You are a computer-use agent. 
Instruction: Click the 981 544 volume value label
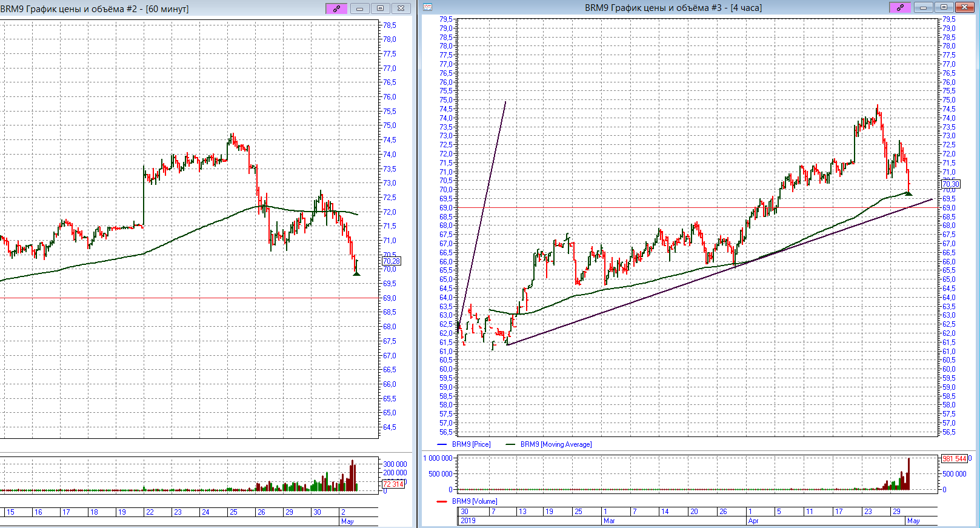[x=954, y=459]
